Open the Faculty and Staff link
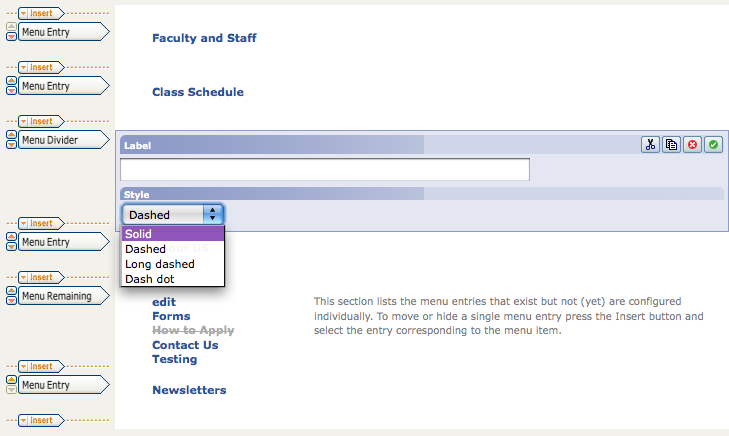The height and width of the screenshot is (436, 729). 204,38
